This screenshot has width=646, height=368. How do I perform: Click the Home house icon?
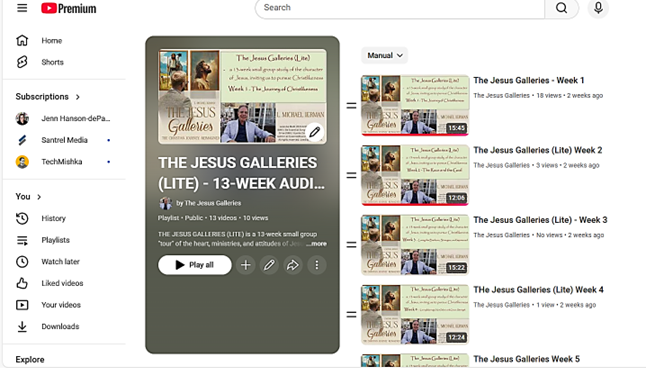pos(22,40)
